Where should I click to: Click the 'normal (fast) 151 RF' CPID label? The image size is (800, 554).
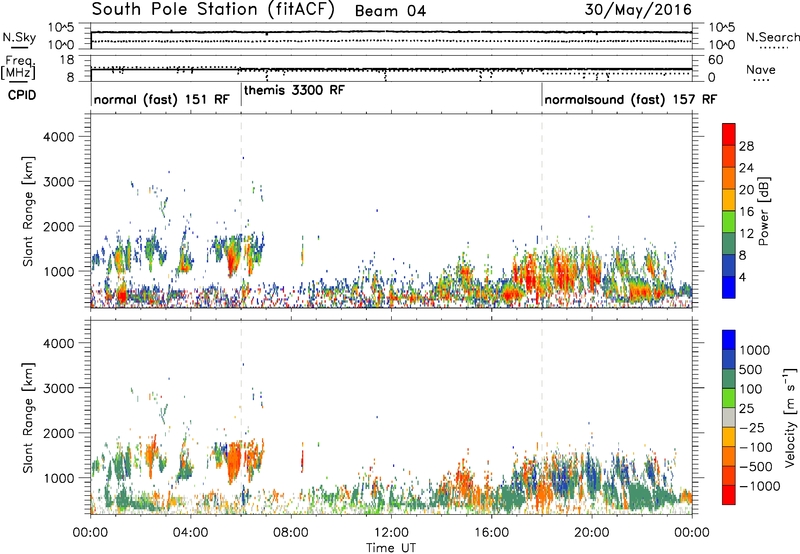162,99
